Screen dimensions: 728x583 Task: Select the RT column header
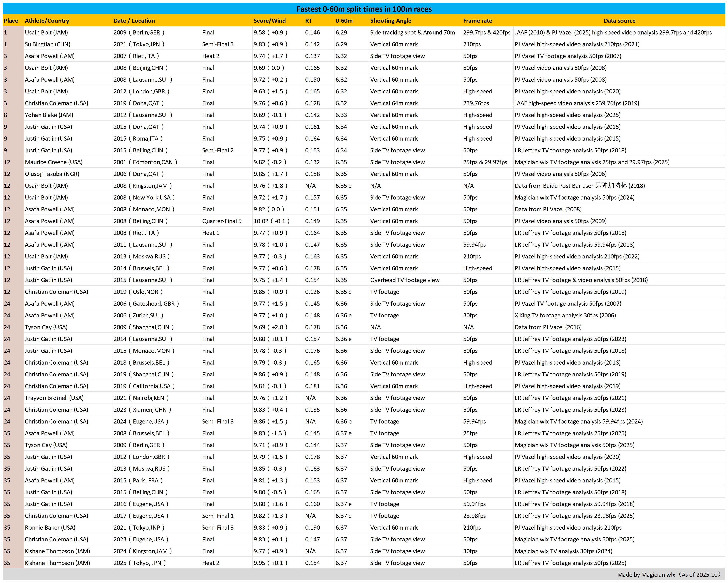308,21
